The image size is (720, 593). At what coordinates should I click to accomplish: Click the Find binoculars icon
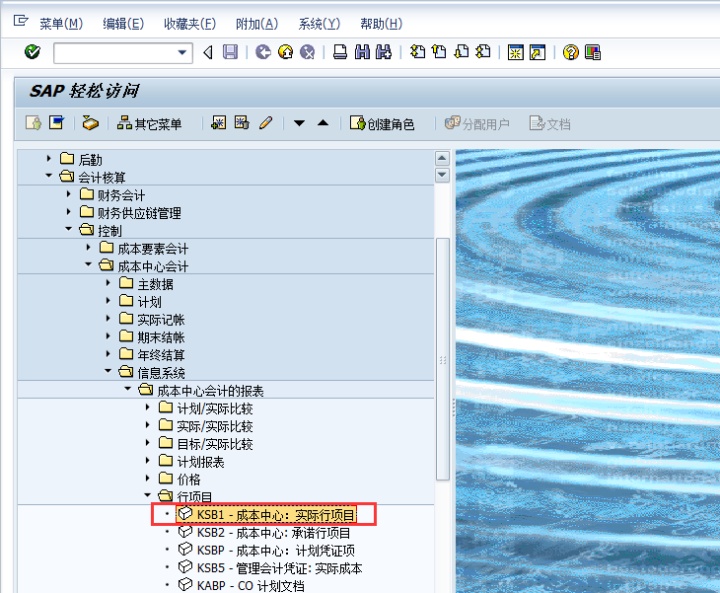pyautogui.click(x=362, y=52)
